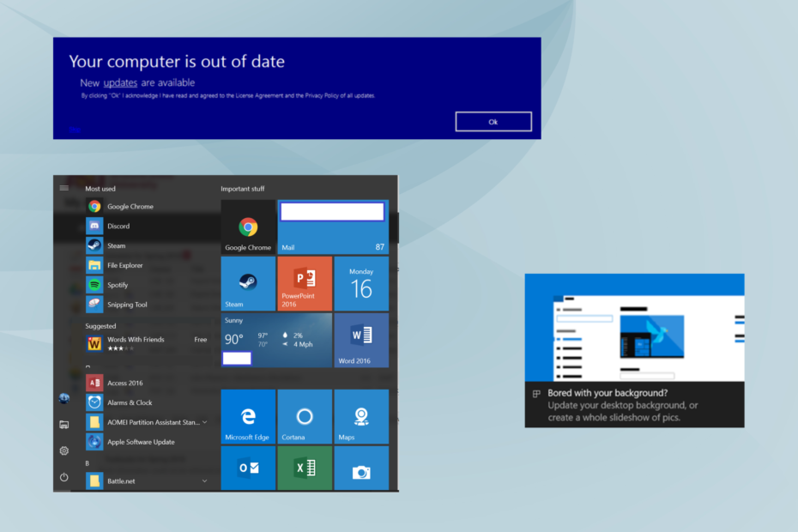Expand the Battle.net folder chevron
The height and width of the screenshot is (532, 798).
pos(206,481)
